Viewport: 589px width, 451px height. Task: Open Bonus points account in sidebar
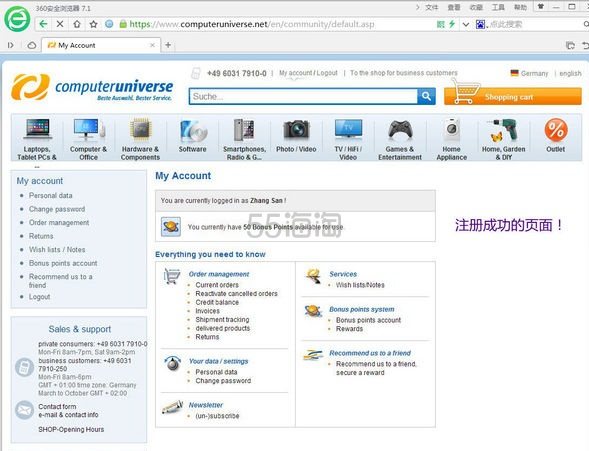point(63,263)
